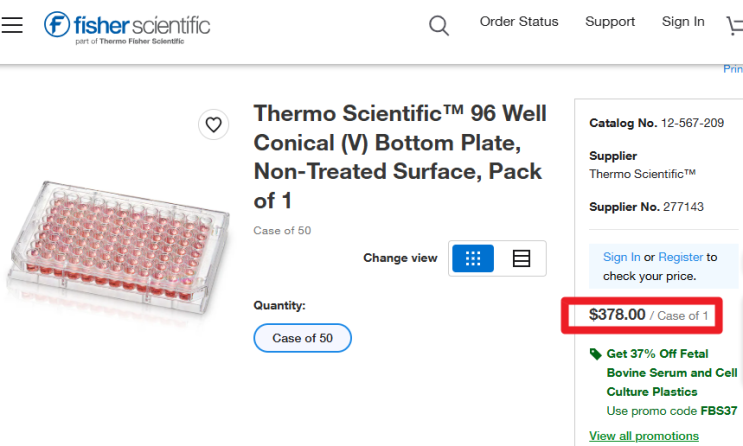Click the green promotion tag icon

click(x=595, y=354)
